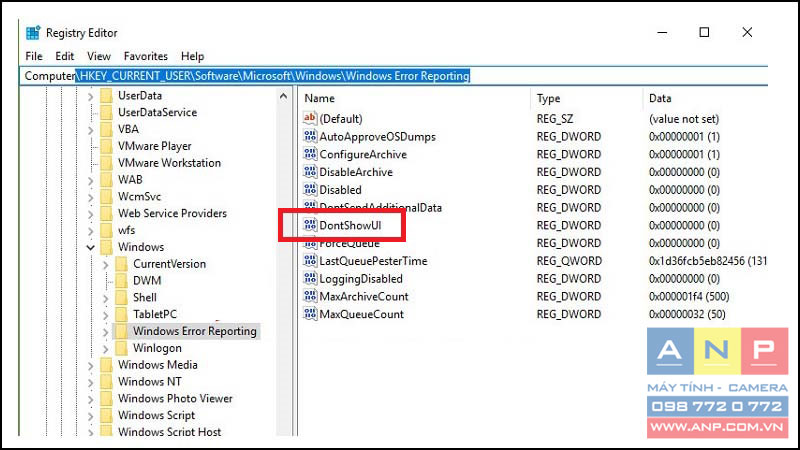This screenshot has width=800, height=450.
Task: Collapse the Windows key
Action: [90, 247]
